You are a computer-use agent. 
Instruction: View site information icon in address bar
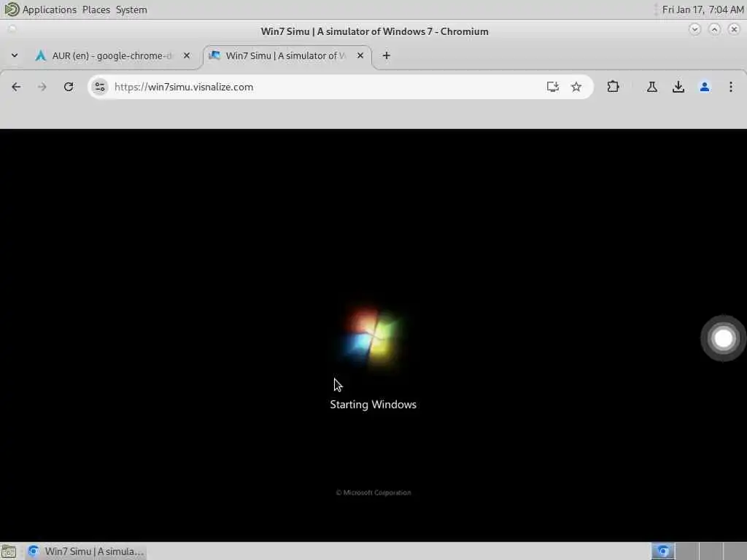pos(99,87)
